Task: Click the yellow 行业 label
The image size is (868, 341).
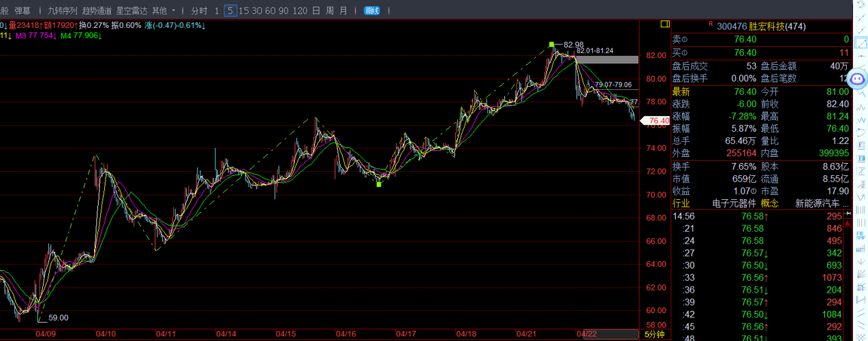Action: click(681, 203)
